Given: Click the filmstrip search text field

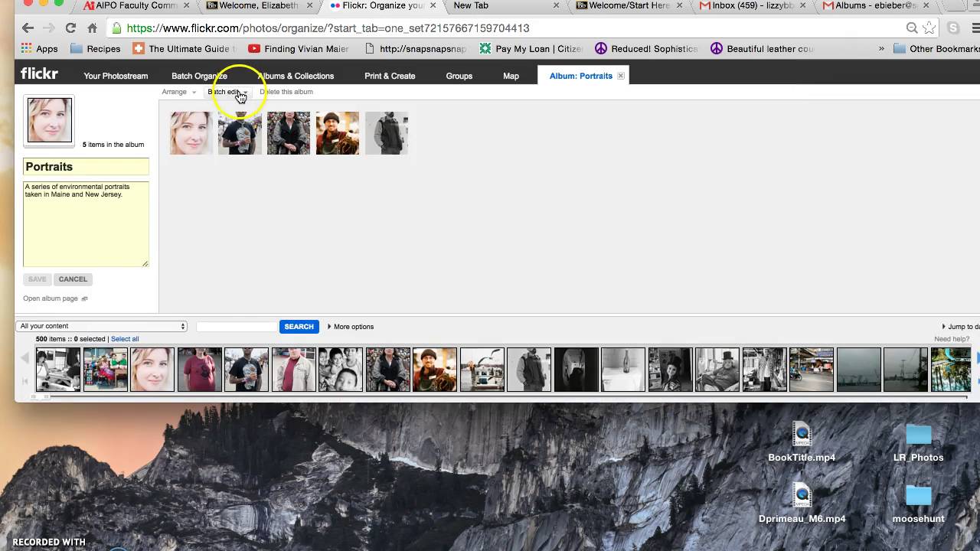Looking at the screenshot, I should (x=237, y=327).
